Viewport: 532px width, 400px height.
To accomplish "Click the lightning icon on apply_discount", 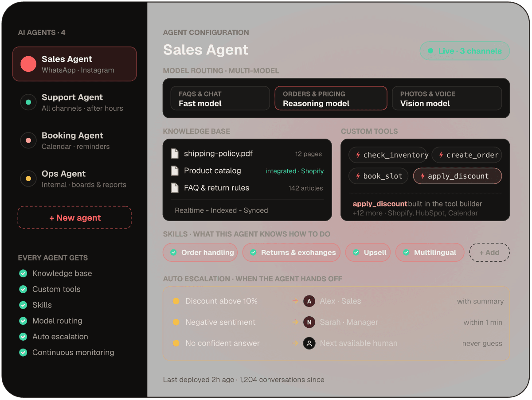I will pos(422,176).
